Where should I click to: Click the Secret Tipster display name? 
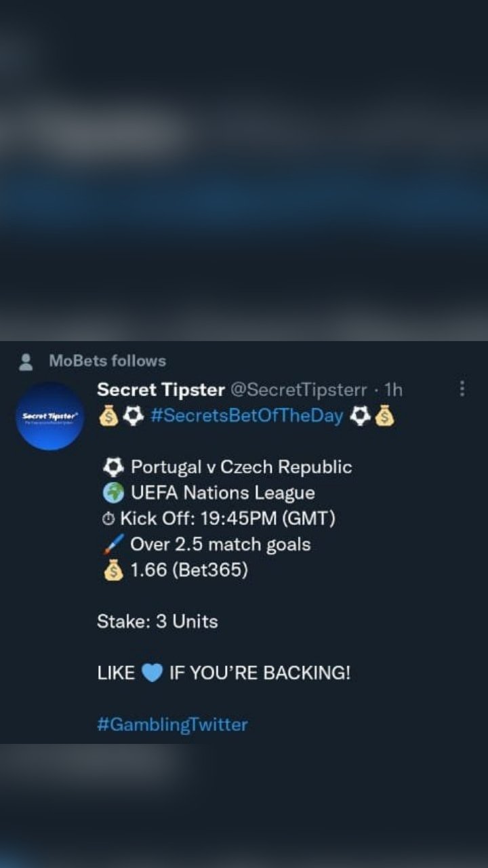coord(161,390)
